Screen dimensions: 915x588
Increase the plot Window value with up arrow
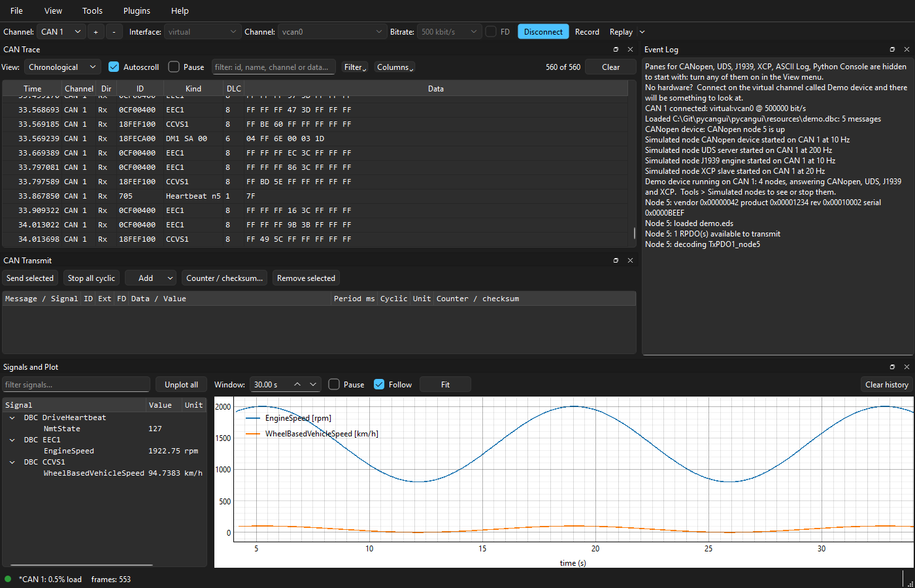coord(297,385)
